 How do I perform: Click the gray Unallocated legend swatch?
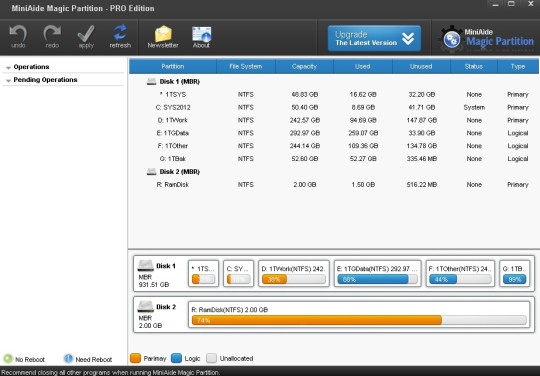(211, 358)
